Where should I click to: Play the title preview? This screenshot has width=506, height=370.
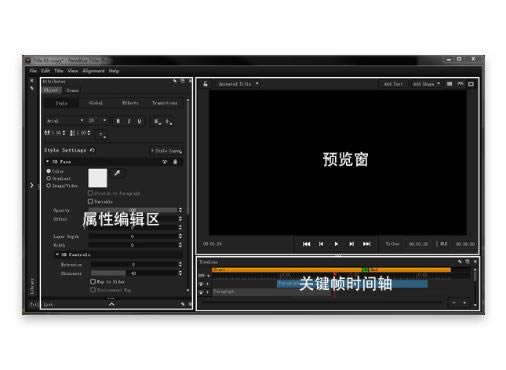[336, 244]
